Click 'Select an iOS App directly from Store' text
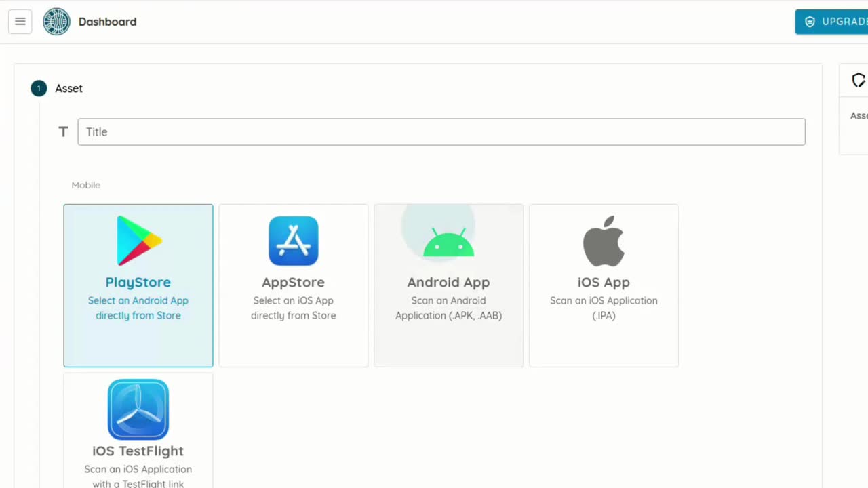The width and height of the screenshot is (868, 488). pyautogui.click(x=293, y=308)
